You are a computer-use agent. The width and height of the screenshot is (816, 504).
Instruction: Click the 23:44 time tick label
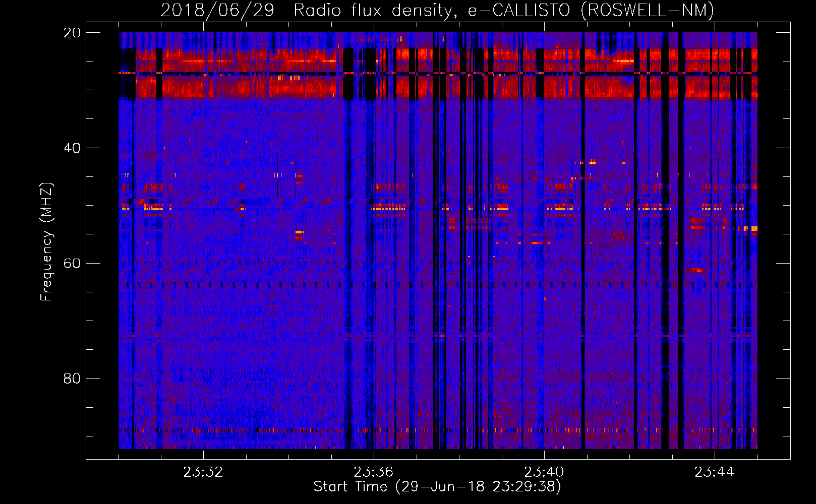point(714,472)
